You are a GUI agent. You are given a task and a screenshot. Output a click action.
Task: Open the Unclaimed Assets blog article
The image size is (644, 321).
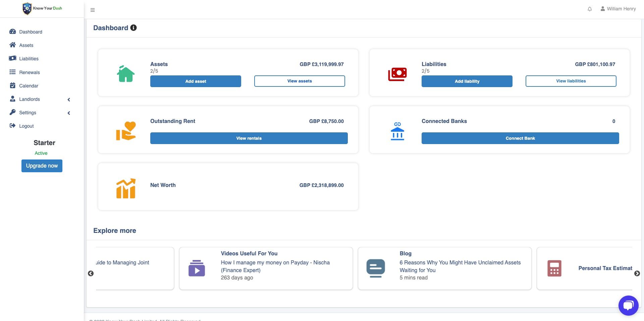[460, 266]
